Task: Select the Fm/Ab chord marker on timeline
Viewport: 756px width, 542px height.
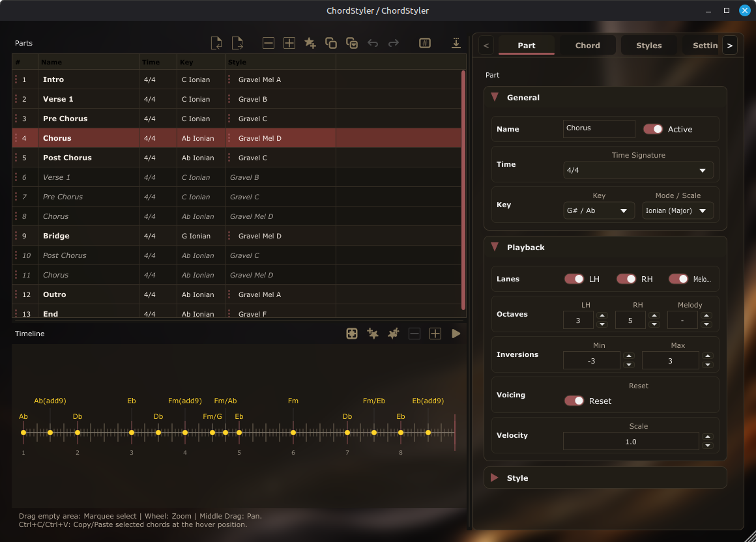Action: [225, 433]
